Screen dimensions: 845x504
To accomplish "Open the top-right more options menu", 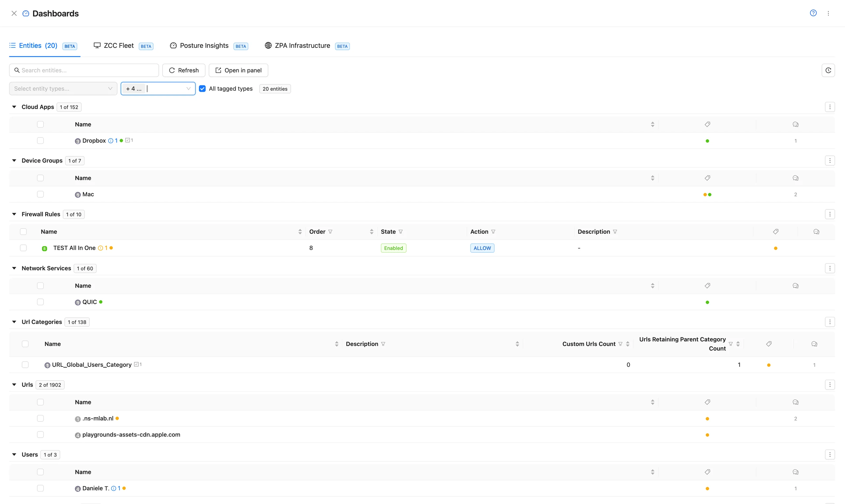I will point(828,13).
